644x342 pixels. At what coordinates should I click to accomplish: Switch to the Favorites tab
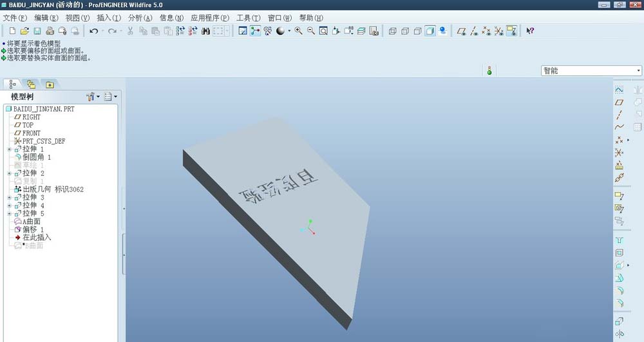click(x=50, y=84)
